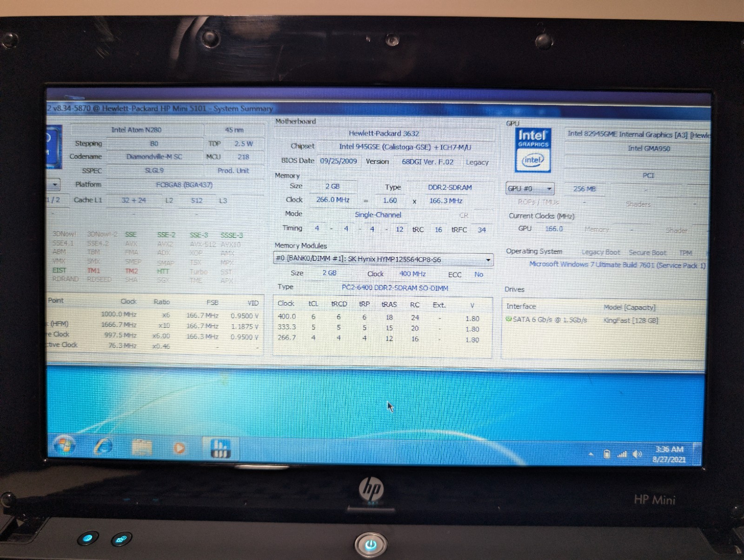This screenshot has width=744, height=560.
Task: Select the Chipset Intel 945GSE field
Action: coord(405,147)
